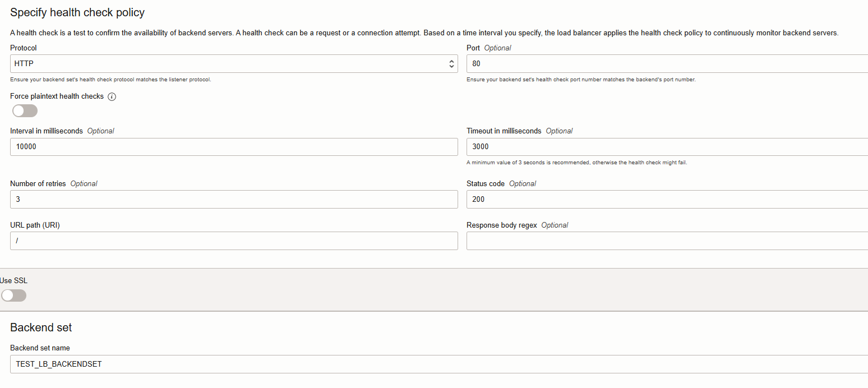Screen dimensions: 868x388
Task: Click the Backend set section heading
Action: pyautogui.click(x=41, y=327)
